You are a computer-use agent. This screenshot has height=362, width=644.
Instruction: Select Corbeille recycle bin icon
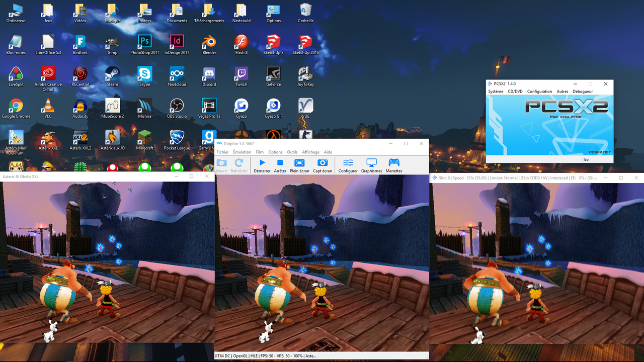[305, 13]
